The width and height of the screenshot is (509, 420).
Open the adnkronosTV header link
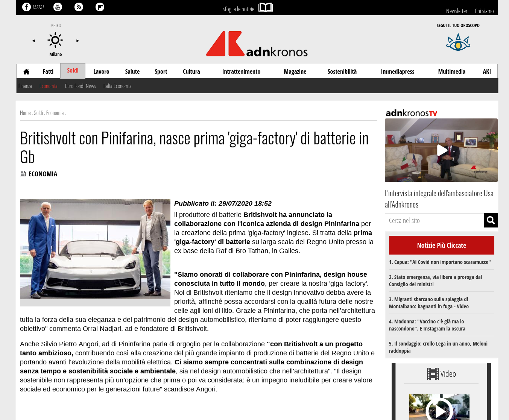click(412, 113)
